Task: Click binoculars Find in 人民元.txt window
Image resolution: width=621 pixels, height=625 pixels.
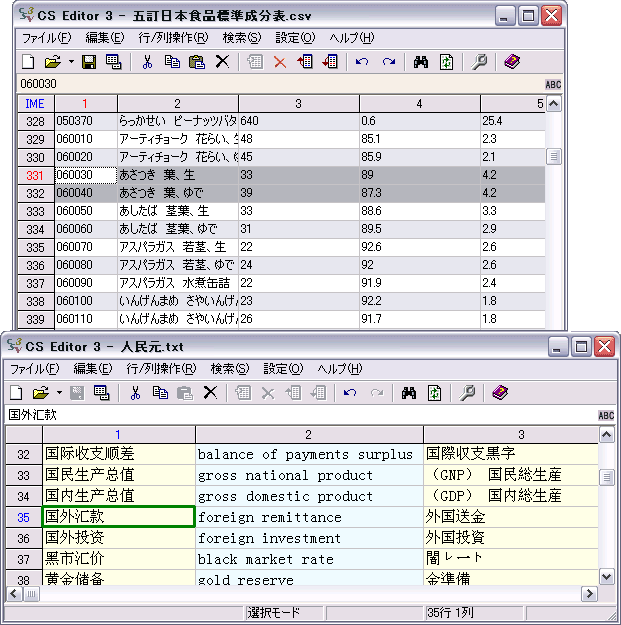Action: pyautogui.click(x=409, y=393)
